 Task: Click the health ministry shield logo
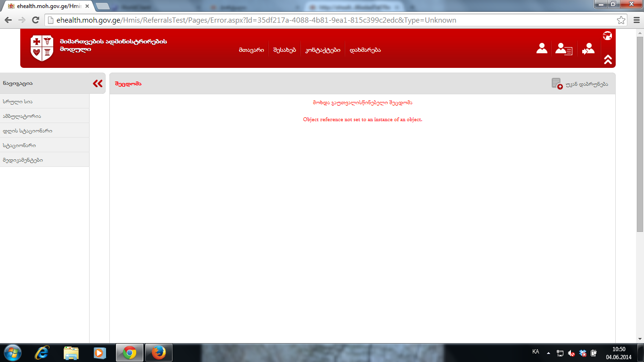point(42,48)
